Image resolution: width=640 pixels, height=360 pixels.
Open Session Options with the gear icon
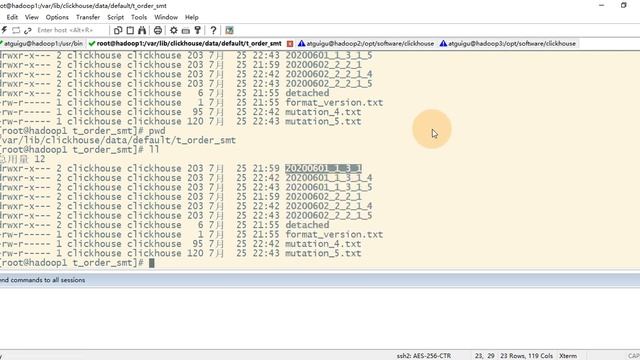point(174,30)
